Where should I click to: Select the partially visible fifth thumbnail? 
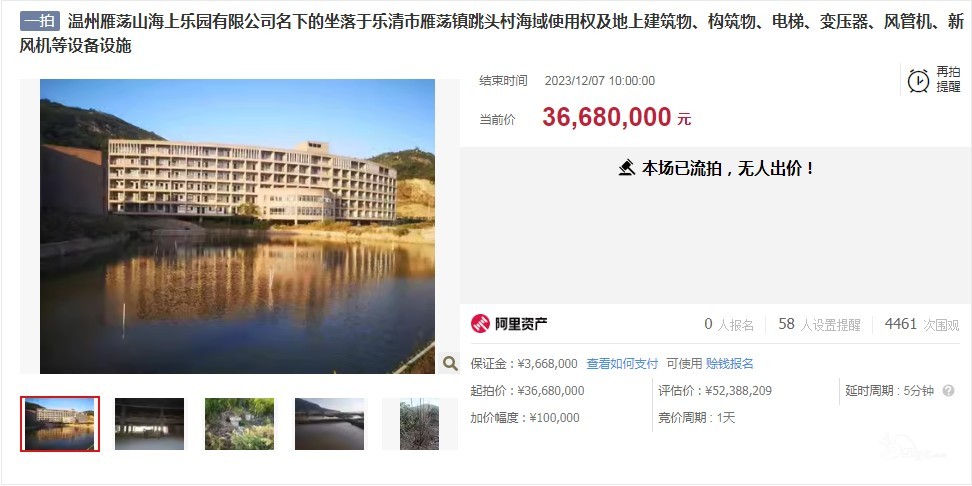tap(420, 424)
